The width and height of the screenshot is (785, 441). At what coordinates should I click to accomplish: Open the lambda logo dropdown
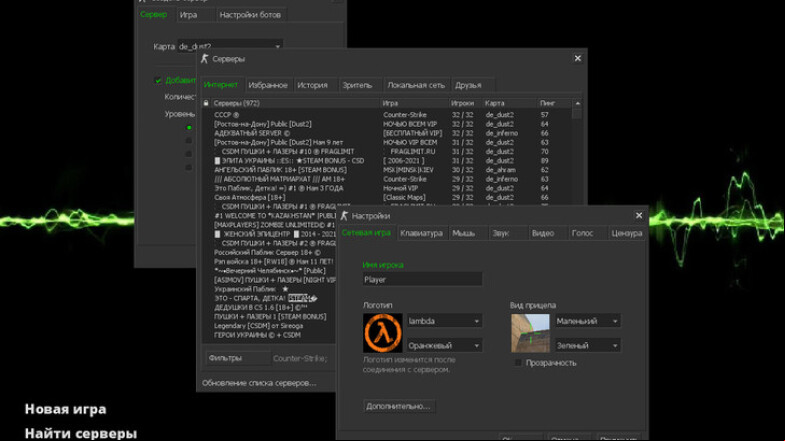(x=444, y=321)
